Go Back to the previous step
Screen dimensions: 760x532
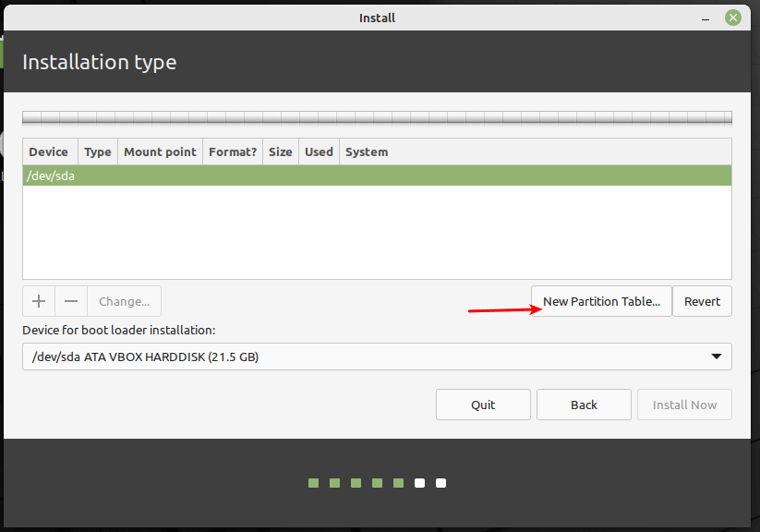tap(584, 405)
